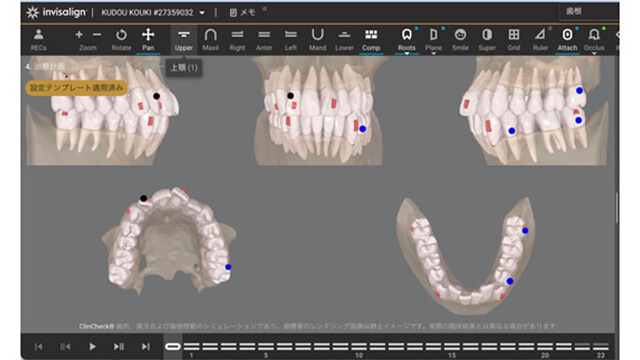
Task: Toggle the Smile view
Action: [460, 40]
